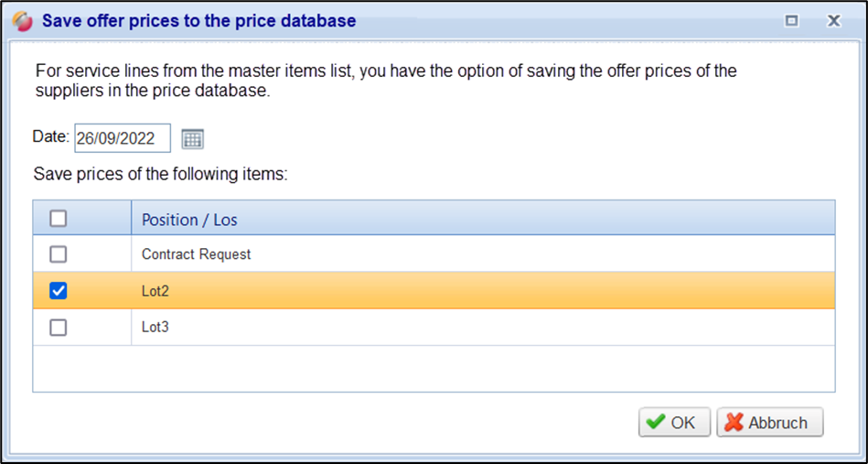
Task: Click the Date label
Action: tap(51, 136)
